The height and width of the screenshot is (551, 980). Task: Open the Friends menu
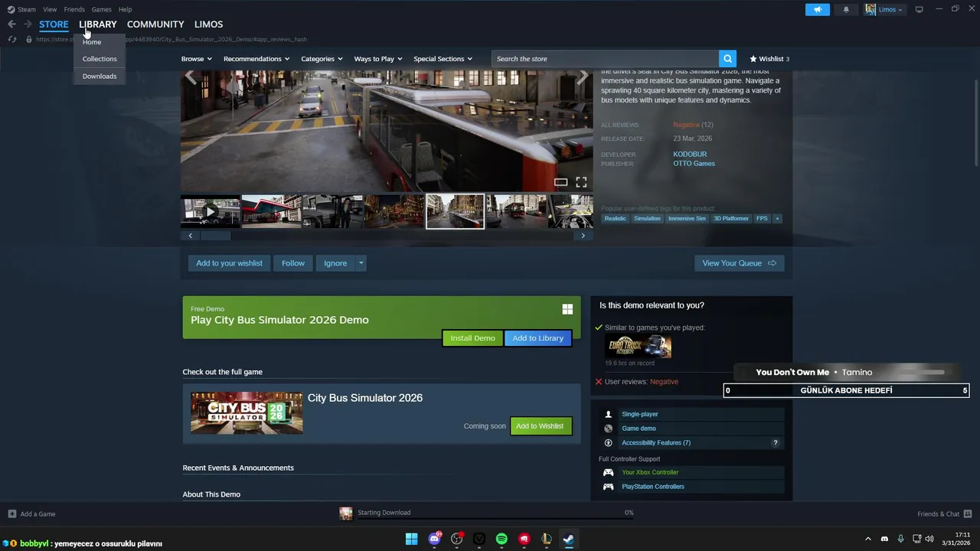(74, 9)
